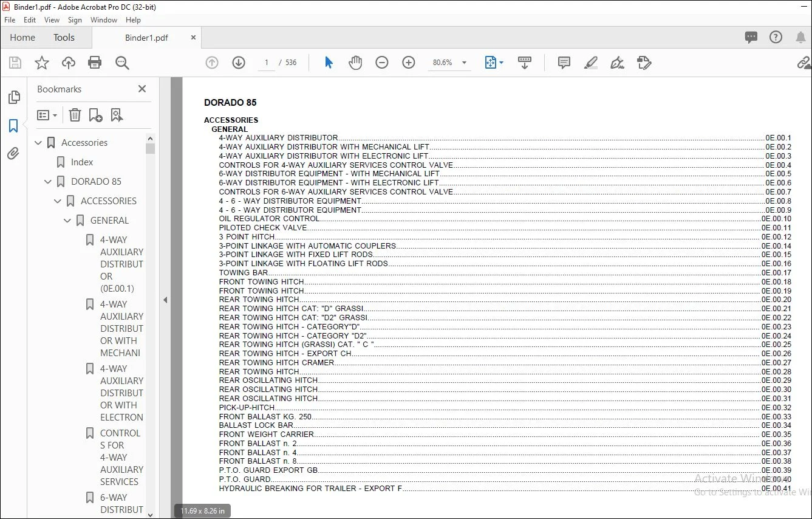
Task: Click the bookmarks scrollbar down arrow
Action: [151, 514]
